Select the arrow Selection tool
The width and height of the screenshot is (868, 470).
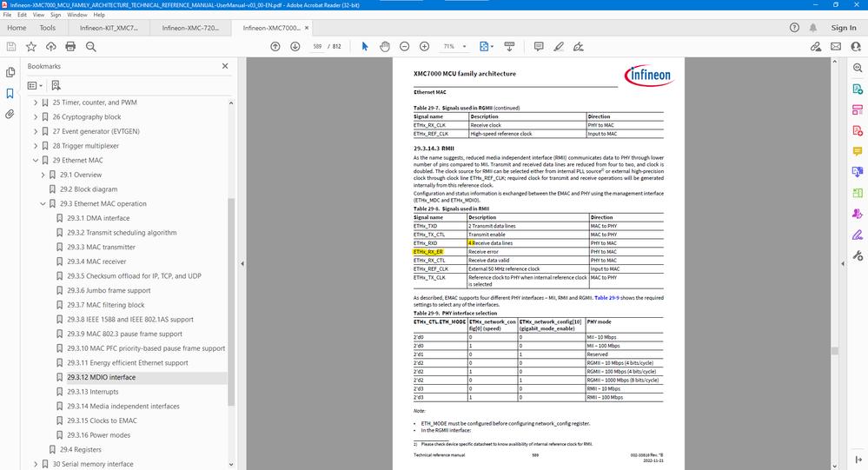tap(364, 47)
